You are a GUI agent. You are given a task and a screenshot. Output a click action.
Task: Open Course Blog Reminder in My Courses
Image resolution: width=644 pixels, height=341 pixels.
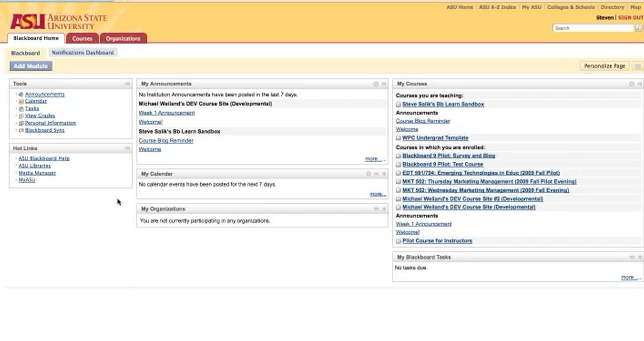click(x=423, y=121)
